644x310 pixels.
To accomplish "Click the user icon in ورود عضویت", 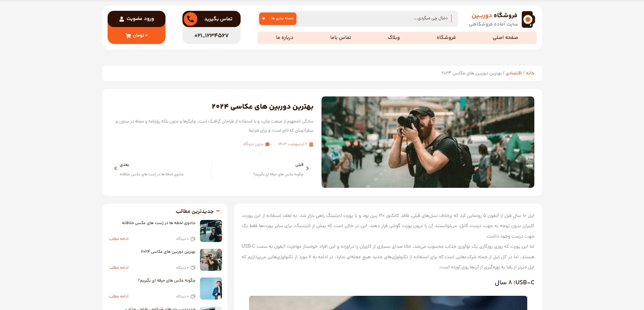I will (x=122, y=19).
